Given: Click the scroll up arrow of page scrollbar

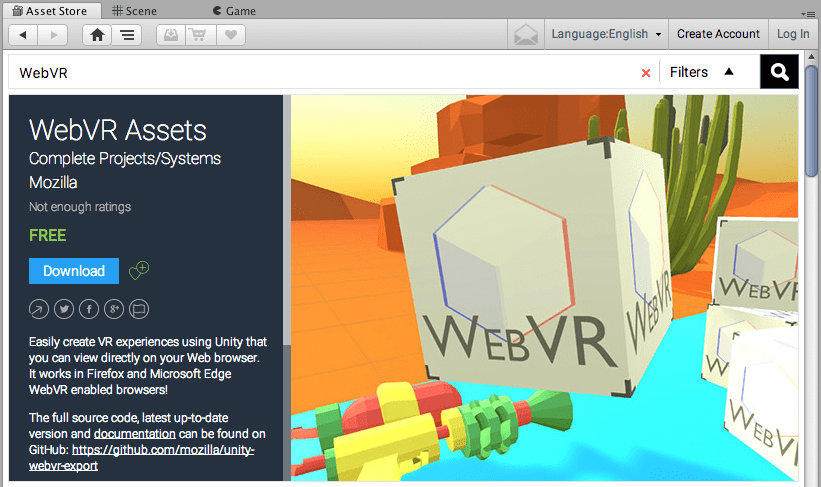Looking at the screenshot, I should [x=811, y=57].
